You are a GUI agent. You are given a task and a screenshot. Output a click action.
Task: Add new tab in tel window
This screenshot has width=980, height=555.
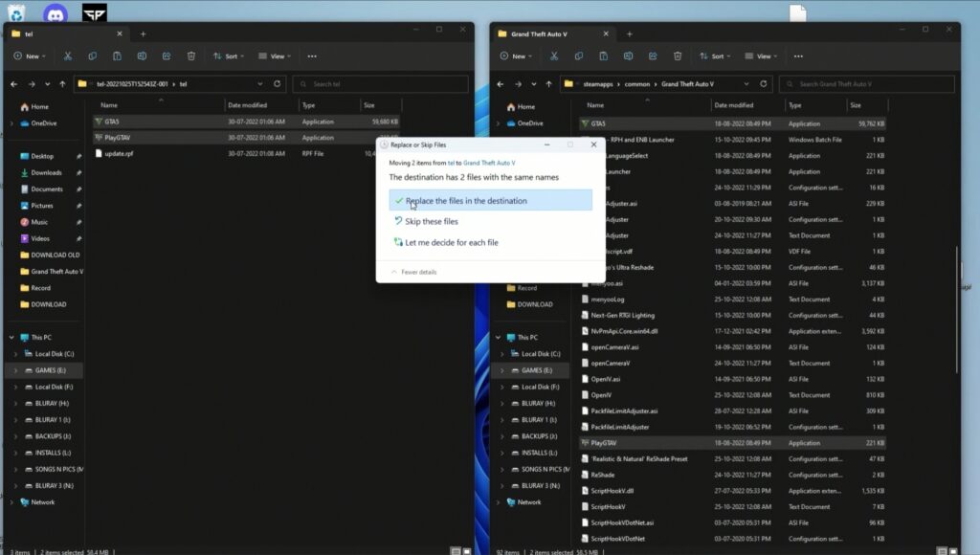144,33
